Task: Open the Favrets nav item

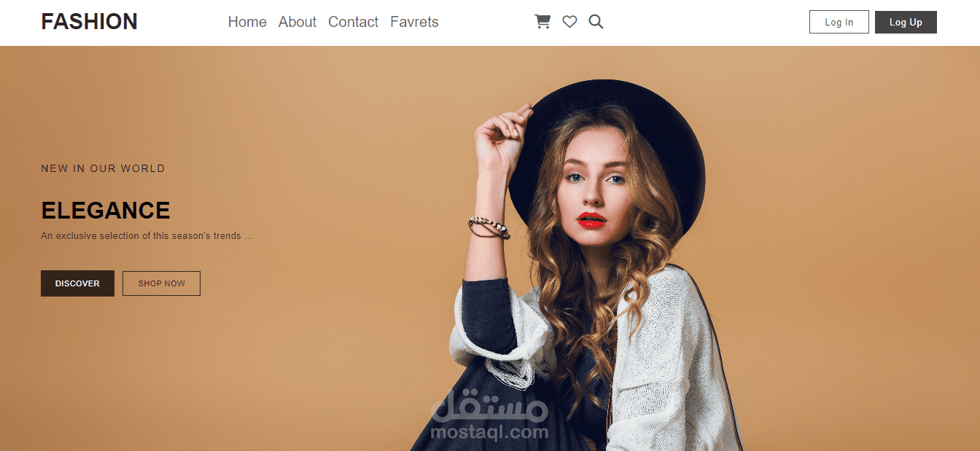Action: pyautogui.click(x=414, y=22)
